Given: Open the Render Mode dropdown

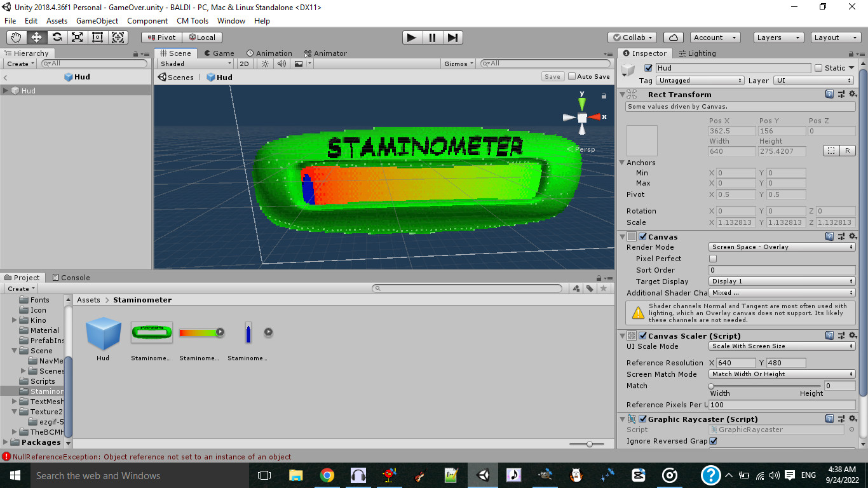Looking at the screenshot, I should (782, 247).
